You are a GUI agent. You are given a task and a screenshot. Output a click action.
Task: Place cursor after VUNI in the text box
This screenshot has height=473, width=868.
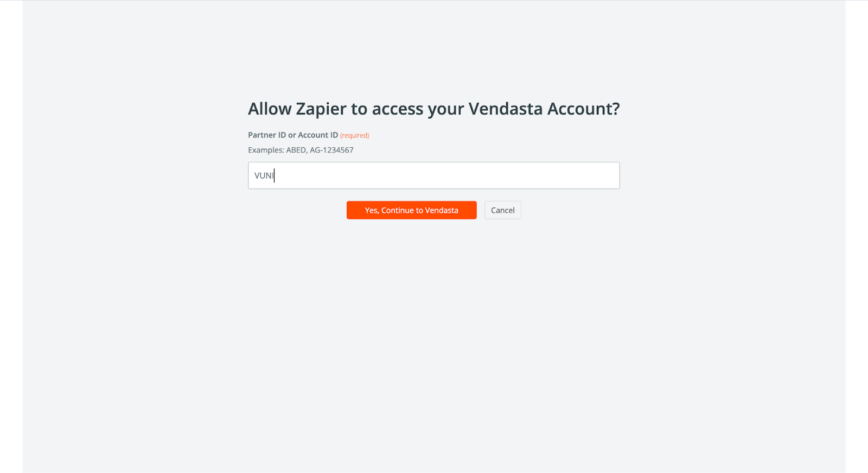click(275, 175)
